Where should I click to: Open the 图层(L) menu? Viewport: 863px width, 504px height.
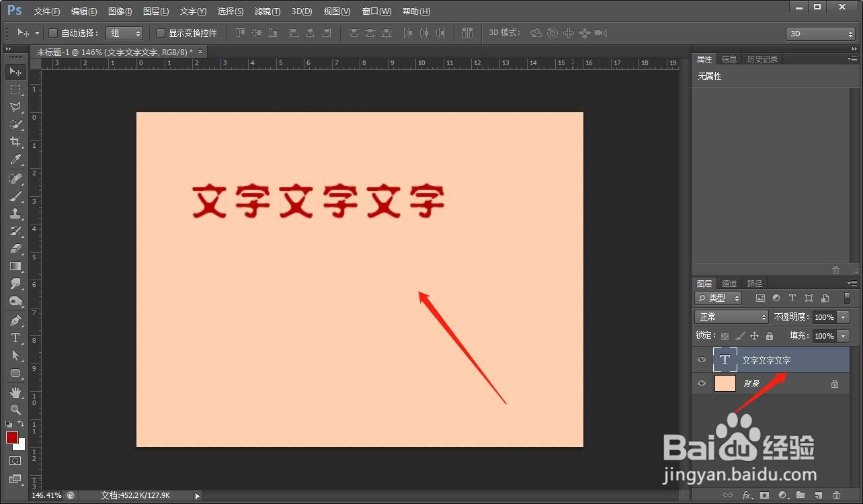coord(156,11)
